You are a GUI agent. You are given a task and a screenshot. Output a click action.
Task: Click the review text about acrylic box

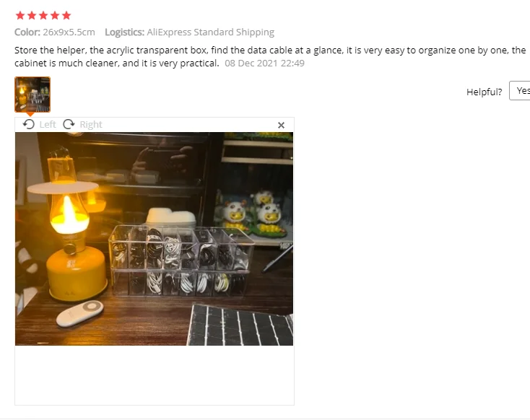pyautogui.click(x=270, y=56)
